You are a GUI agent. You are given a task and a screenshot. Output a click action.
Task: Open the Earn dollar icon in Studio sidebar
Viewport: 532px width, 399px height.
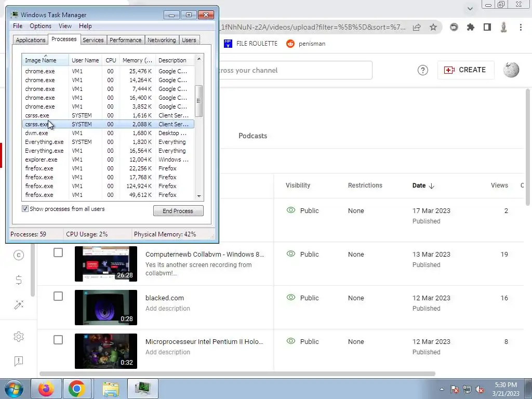click(19, 280)
